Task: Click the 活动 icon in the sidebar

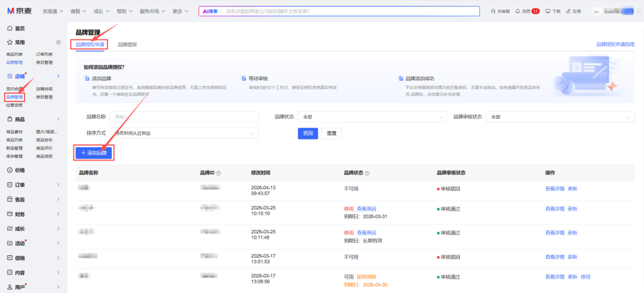Action: pos(10,243)
